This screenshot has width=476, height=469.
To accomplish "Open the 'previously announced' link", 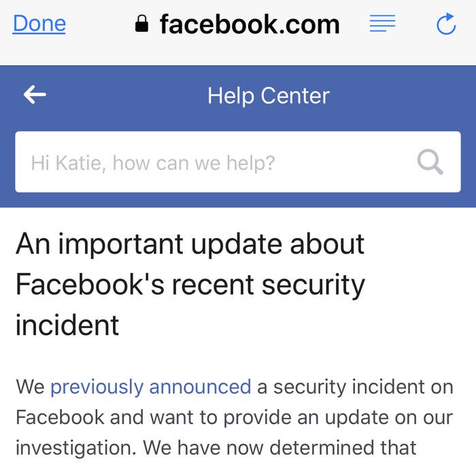I will click(x=150, y=387).
